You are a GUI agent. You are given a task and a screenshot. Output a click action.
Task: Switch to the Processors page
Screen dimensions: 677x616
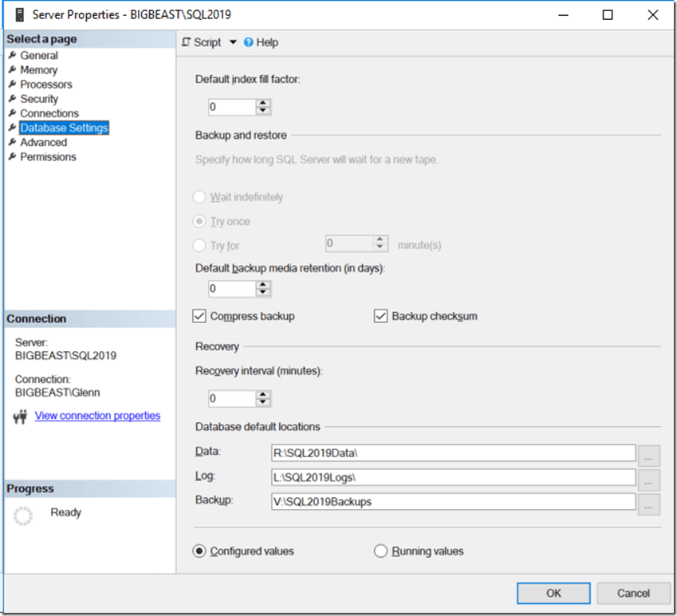[46, 85]
